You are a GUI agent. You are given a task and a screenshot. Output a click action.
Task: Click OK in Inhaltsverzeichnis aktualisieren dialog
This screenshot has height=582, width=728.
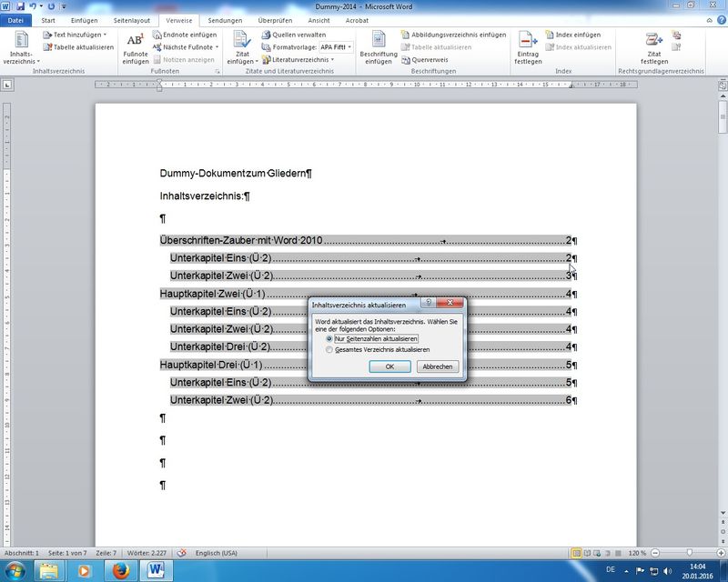pyautogui.click(x=389, y=366)
